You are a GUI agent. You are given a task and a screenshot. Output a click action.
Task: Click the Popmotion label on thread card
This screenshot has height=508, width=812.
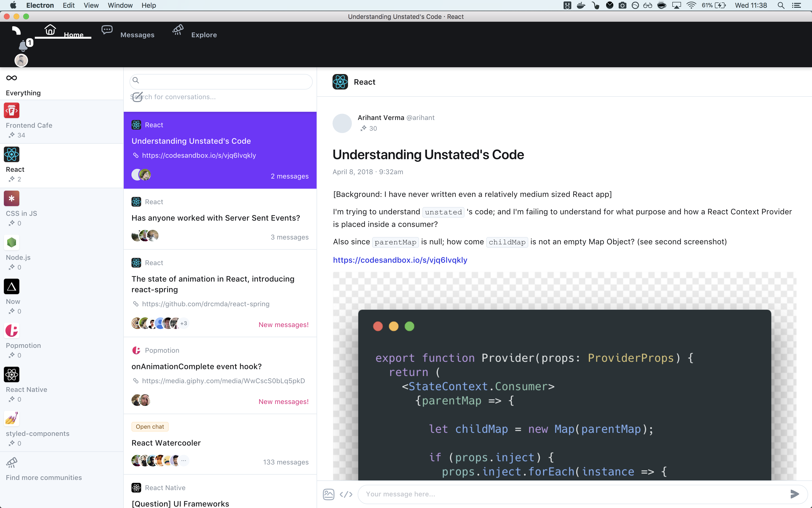[x=162, y=351]
